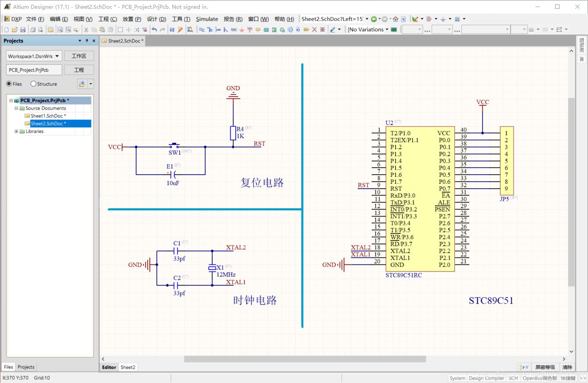Open the Grids dropdown arrow
The width and height of the screenshot is (588, 383).
click(464, 19)
